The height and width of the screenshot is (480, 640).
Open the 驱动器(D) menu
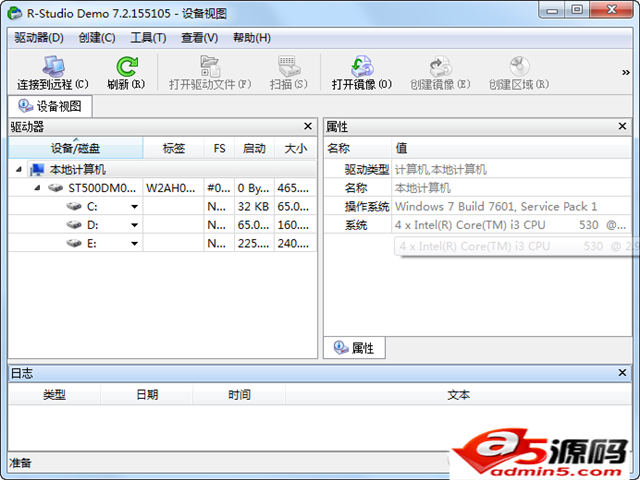pos(39,38)
